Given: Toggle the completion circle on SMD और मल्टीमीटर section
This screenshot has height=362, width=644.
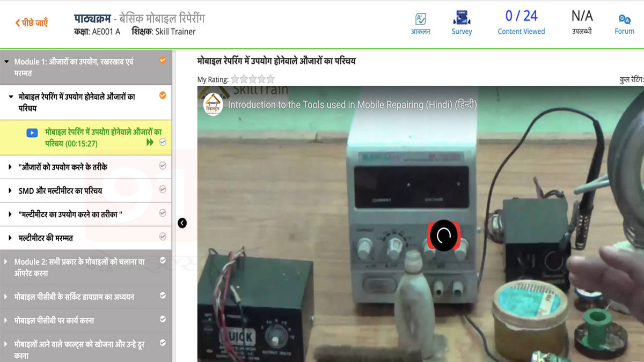Looking at the screenshot, I should pyautogui.click(x=163, y=190).
